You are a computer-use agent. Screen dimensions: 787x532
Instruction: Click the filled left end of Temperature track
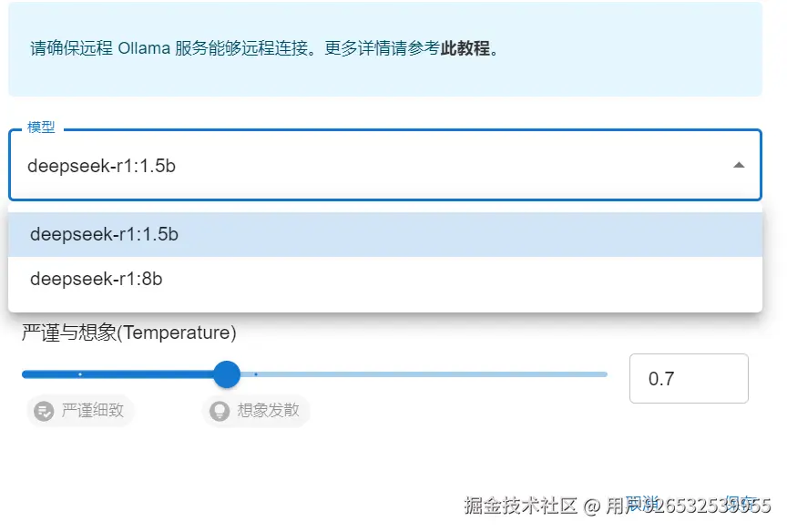[x=29, y=374]
